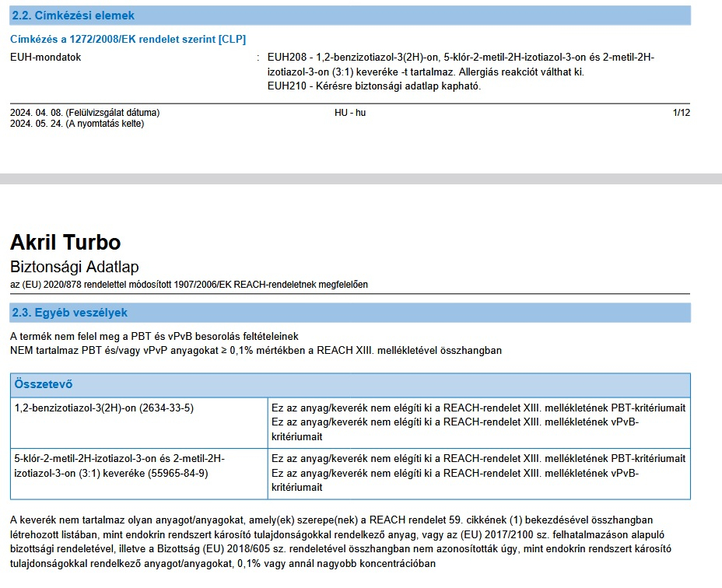Click the "A nyomtatás kelte" print date
This screenshot has width=722, height=588.
pyautogui.click(x=77, y=124)
